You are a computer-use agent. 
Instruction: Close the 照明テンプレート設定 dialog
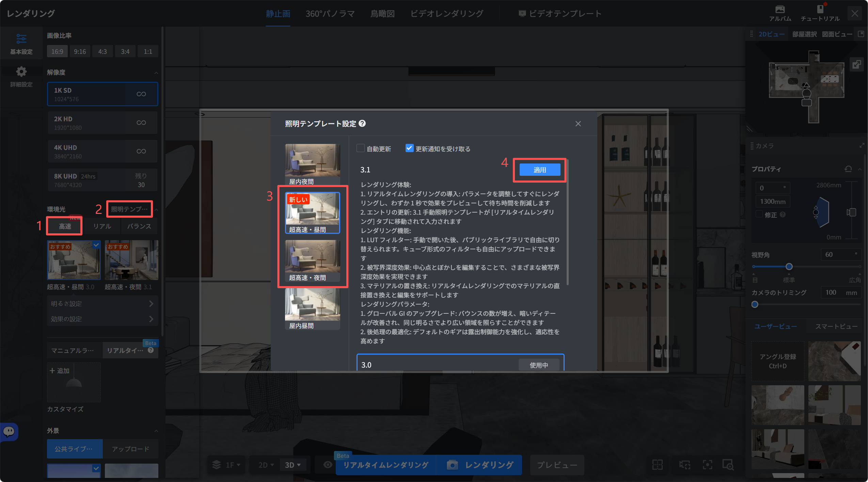(x=578, y=124)
